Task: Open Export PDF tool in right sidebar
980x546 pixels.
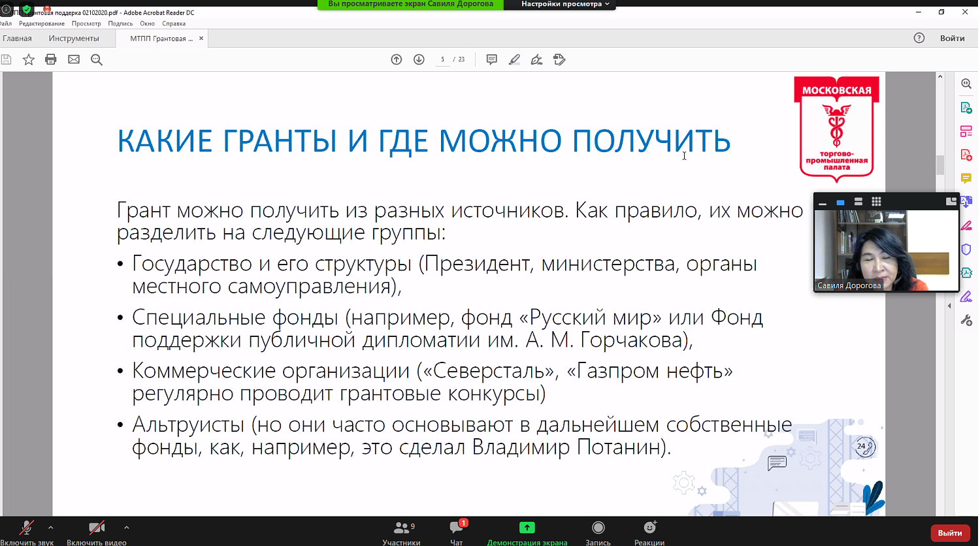Action: pos(966,108)
